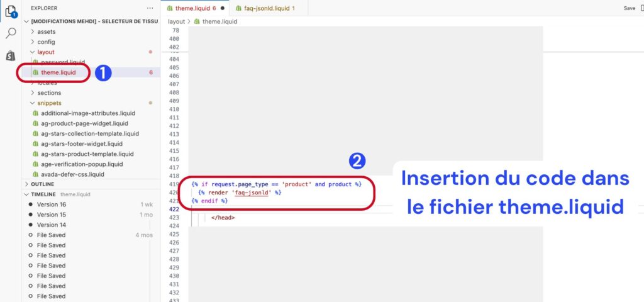
Task: Click the Save button
Action: tap(629, 8)
